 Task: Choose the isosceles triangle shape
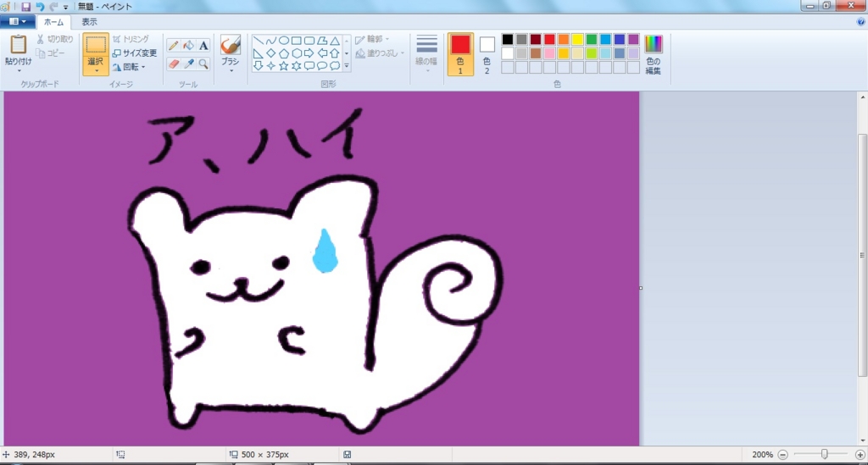334,41
